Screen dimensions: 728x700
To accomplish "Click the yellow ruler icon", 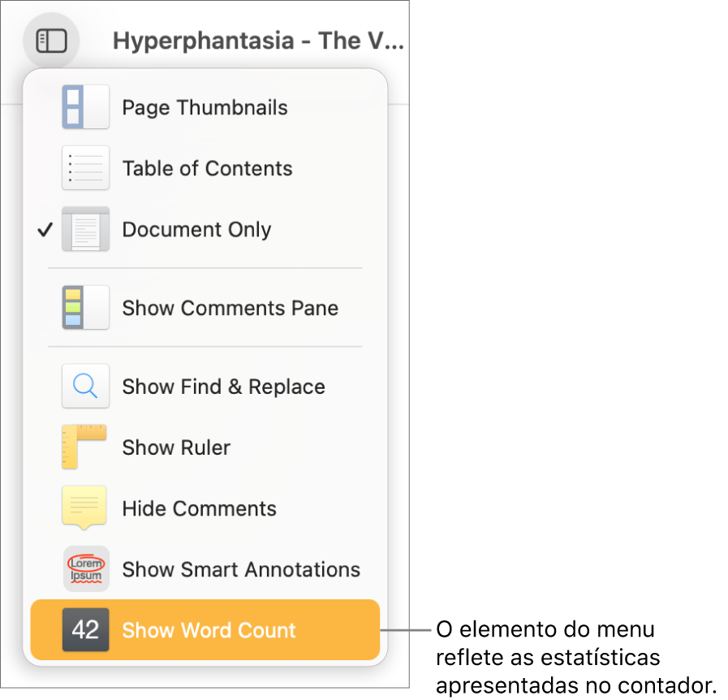I will pos(85,447).
